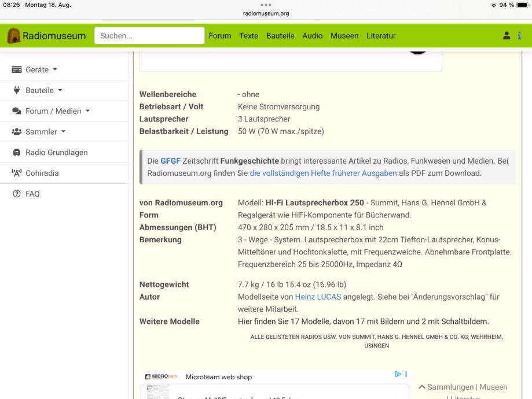Open the Forum navbar item
Image resolution: width=532 pixels, height=399 pixels.
220,36
